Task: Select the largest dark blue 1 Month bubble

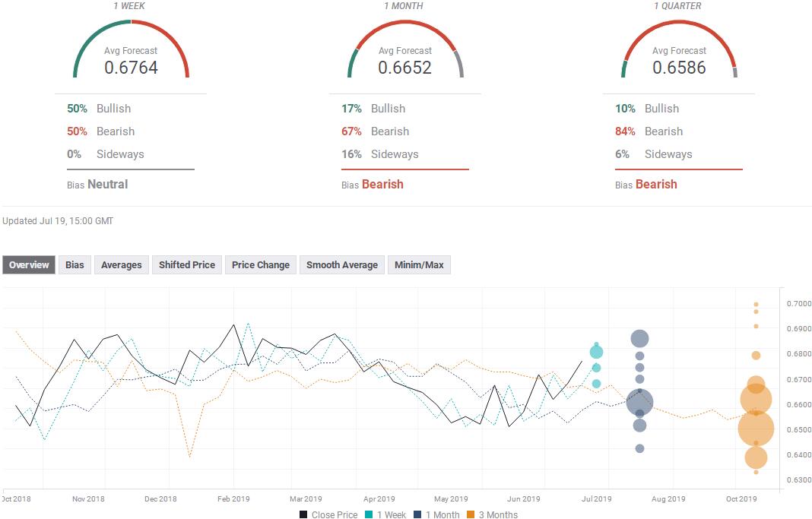Action: (x=639, y=403)
